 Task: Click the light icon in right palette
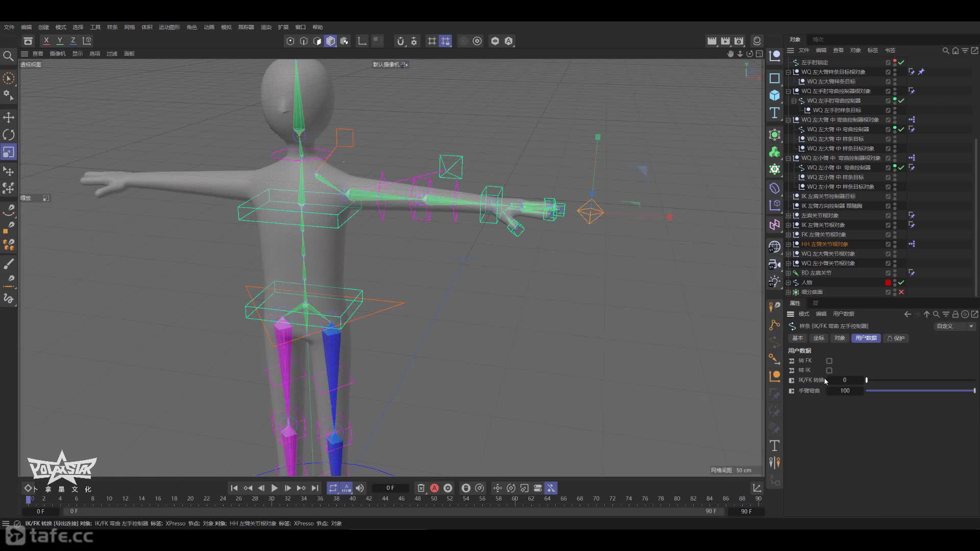pyautogui.click(x=774, y=282)
